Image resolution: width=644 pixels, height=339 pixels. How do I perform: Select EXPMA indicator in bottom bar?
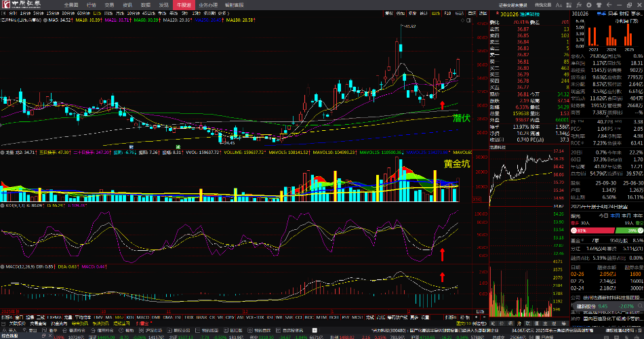(54, 317)
